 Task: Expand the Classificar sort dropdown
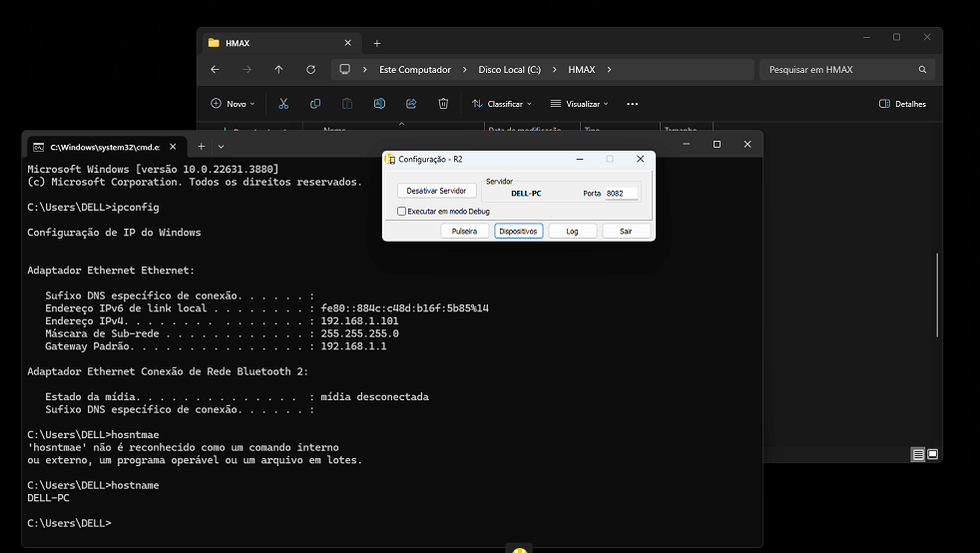pyautogui.click(x=502, y=104)
